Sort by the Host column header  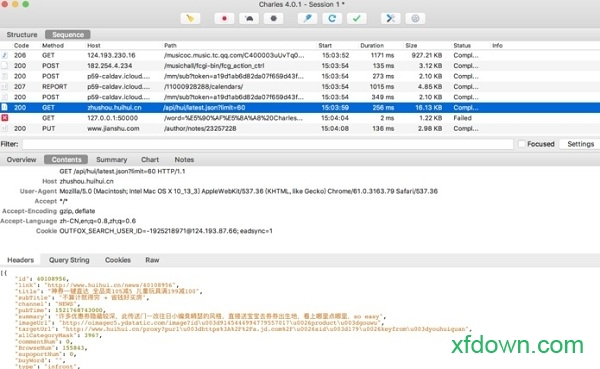[94, 46]
